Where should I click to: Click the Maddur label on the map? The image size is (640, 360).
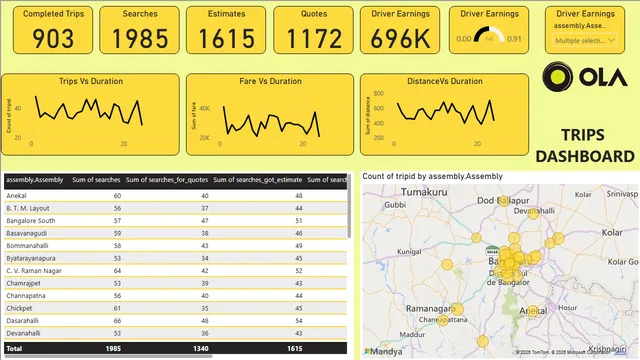(412, 335)
